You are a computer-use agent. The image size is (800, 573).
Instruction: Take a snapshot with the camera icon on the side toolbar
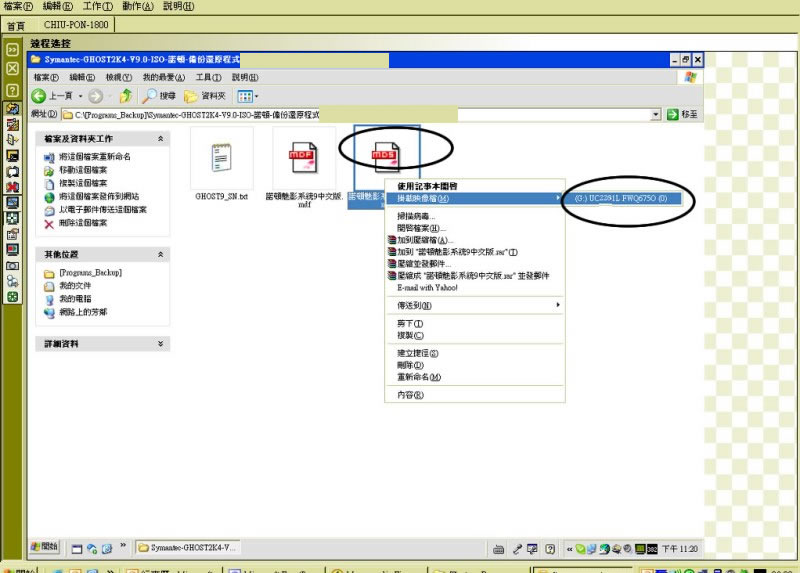click(x=12, y=265)
